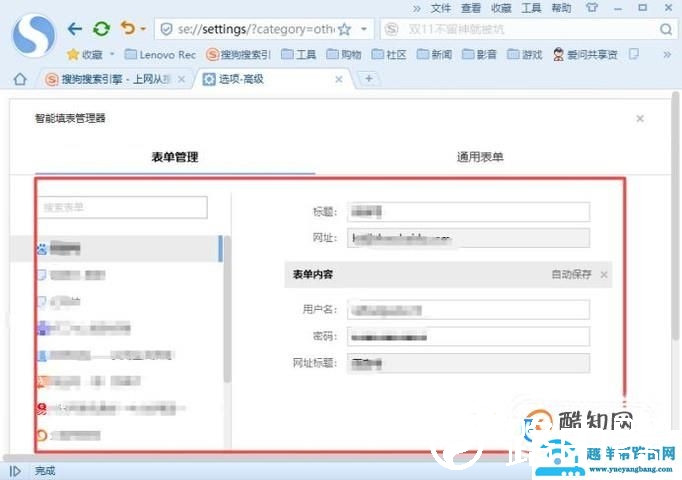Viewport: 682px width, 480px height.
Task: Click the 搜索表单 search field
Action: [x=124, y=207]
